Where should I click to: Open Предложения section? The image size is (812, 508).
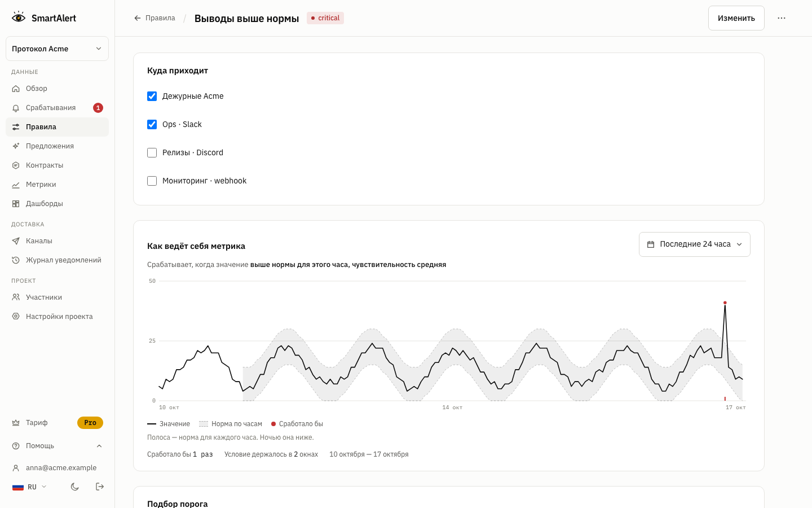tap(57, 146)
